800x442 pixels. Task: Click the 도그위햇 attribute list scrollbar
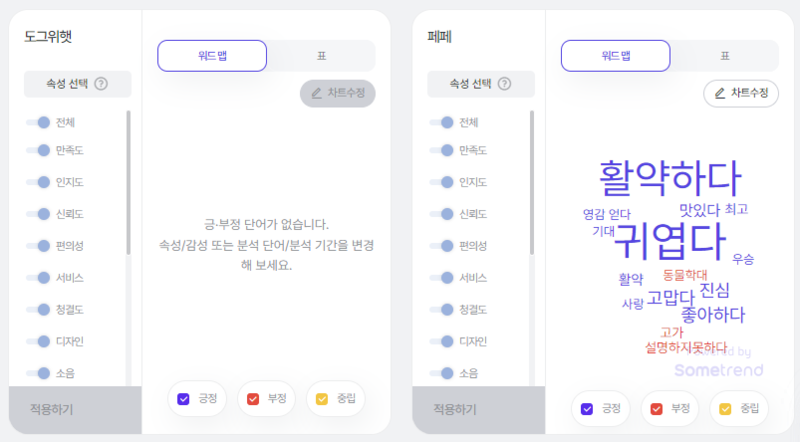pos(128,182)
